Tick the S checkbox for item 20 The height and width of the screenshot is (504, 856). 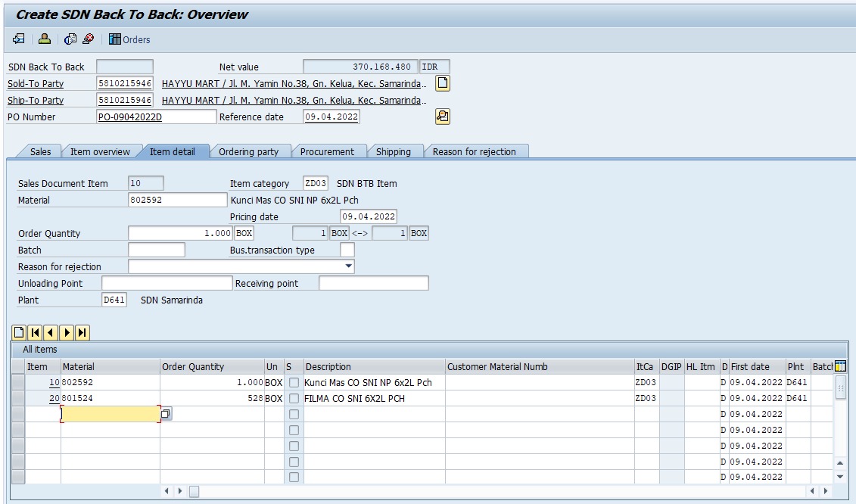tap(294, 399)
